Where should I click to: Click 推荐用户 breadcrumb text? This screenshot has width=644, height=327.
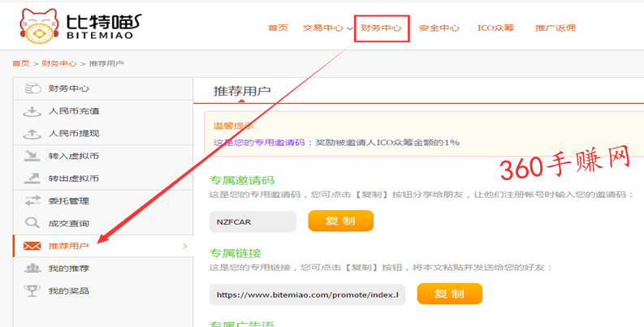(106, 63)
